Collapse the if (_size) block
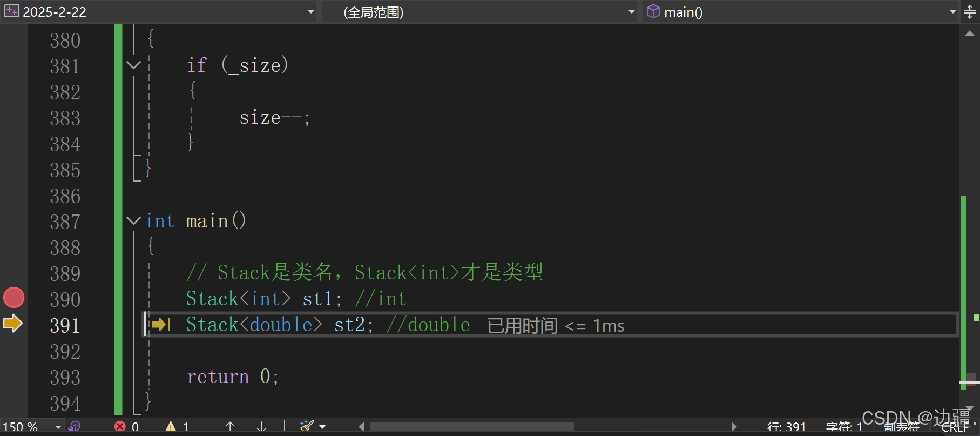 [133, 65]
